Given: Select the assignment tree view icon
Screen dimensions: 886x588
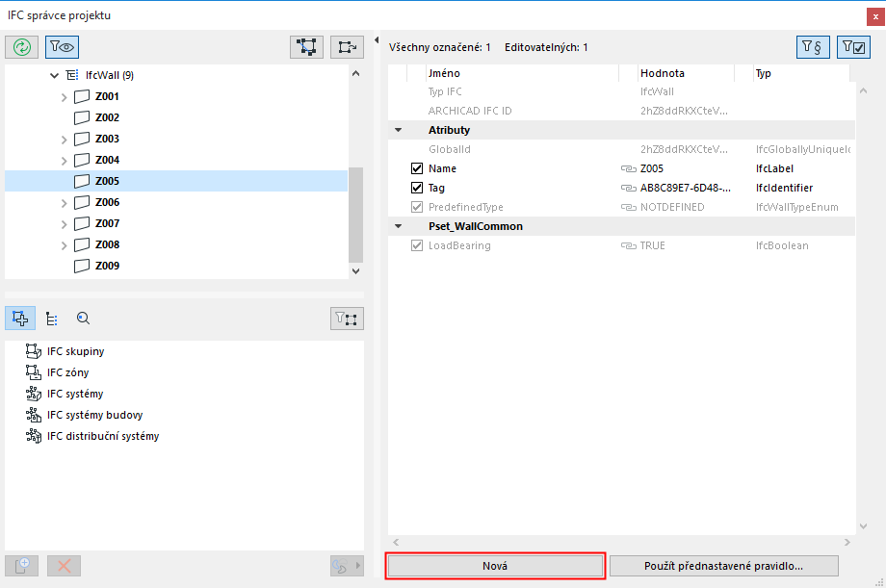Looking at the screenshot, I should click(20, 319).
